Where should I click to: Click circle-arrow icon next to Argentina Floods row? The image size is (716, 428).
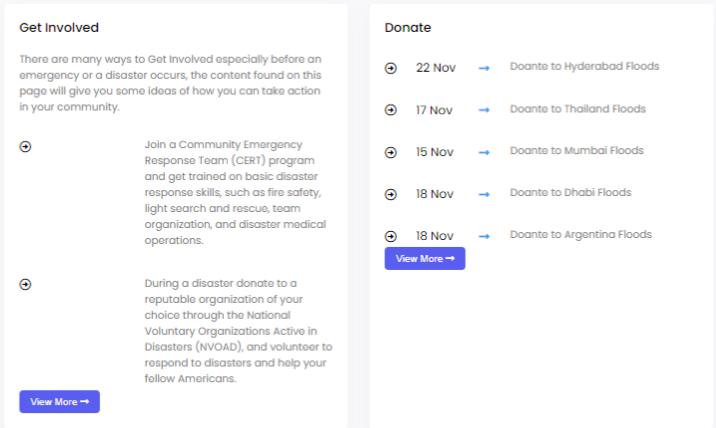click(390, 236)
